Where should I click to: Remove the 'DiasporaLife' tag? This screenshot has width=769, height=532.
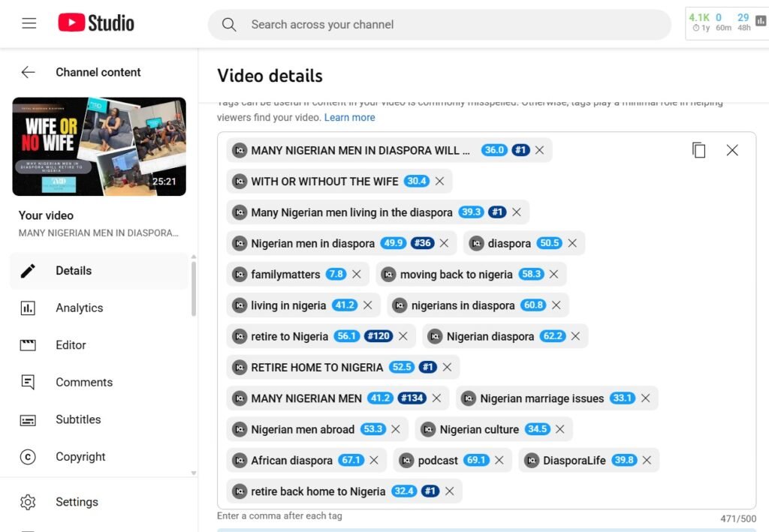point(647,461)
